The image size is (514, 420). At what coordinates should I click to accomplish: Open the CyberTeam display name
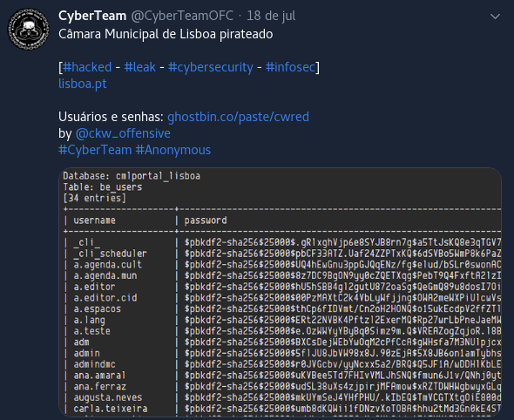click(92, 16)
